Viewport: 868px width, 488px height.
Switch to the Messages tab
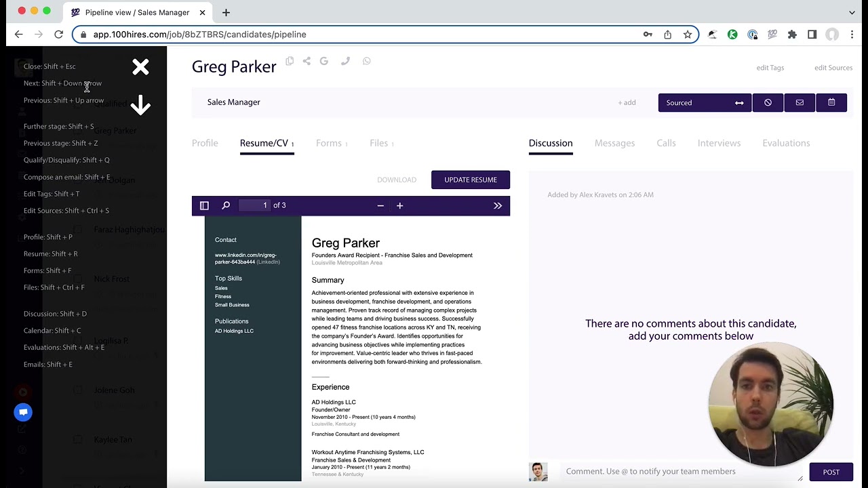614,143
